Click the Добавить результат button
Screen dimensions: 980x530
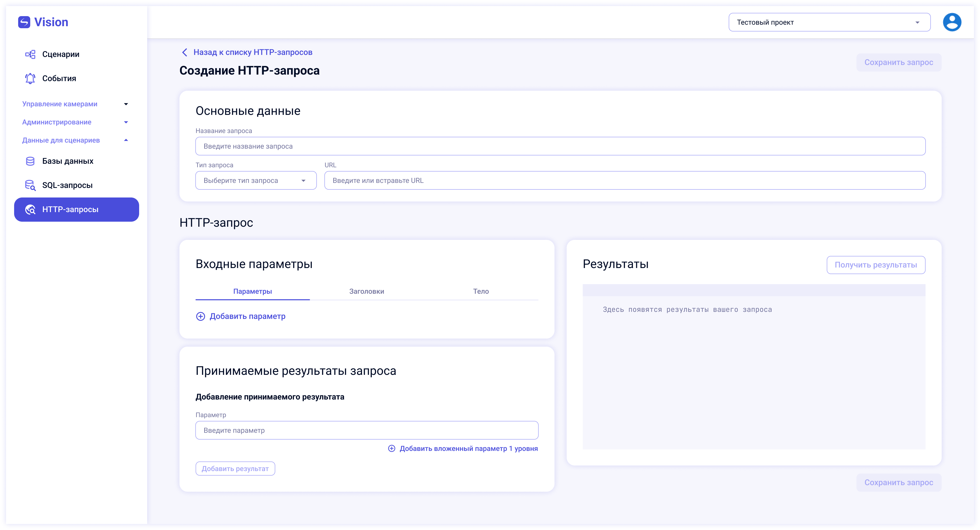click(x=235, y=469)
